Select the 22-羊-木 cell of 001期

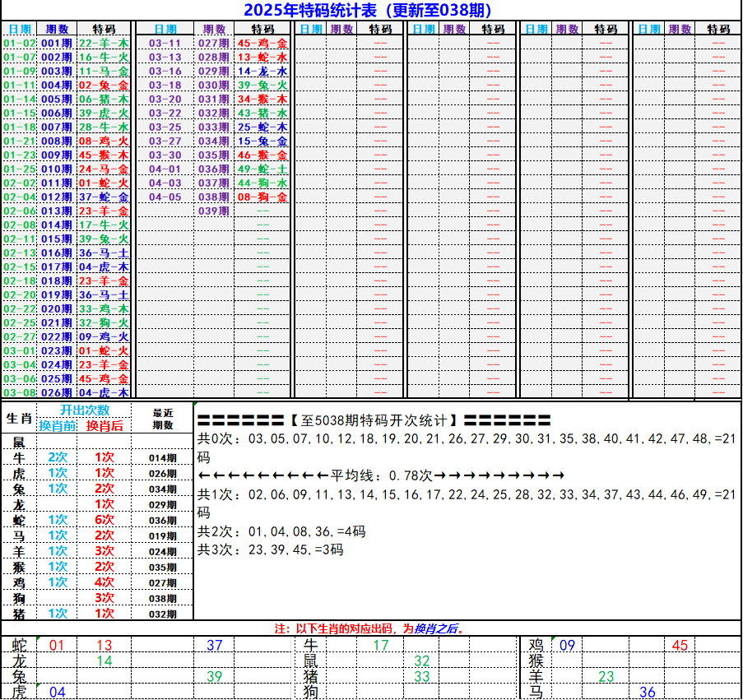104,43
